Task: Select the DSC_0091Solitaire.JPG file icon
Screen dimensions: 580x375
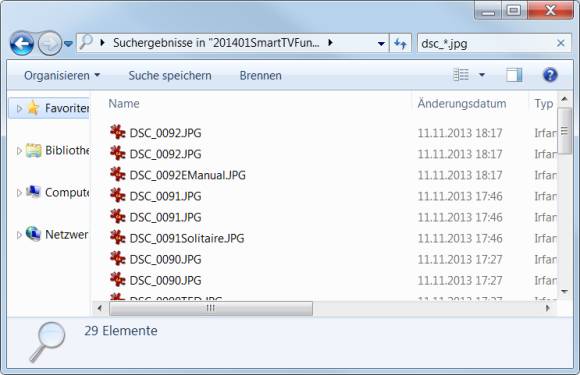Action: (118, 238)
